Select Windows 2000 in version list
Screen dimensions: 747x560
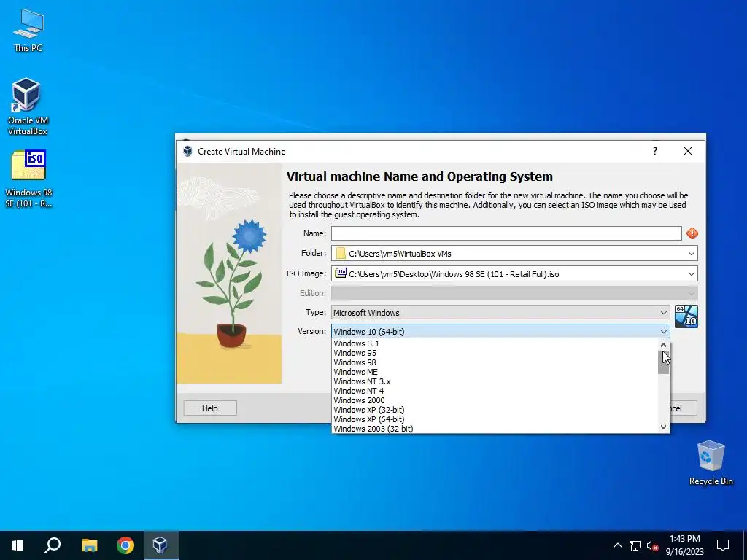tap(495, 400)
